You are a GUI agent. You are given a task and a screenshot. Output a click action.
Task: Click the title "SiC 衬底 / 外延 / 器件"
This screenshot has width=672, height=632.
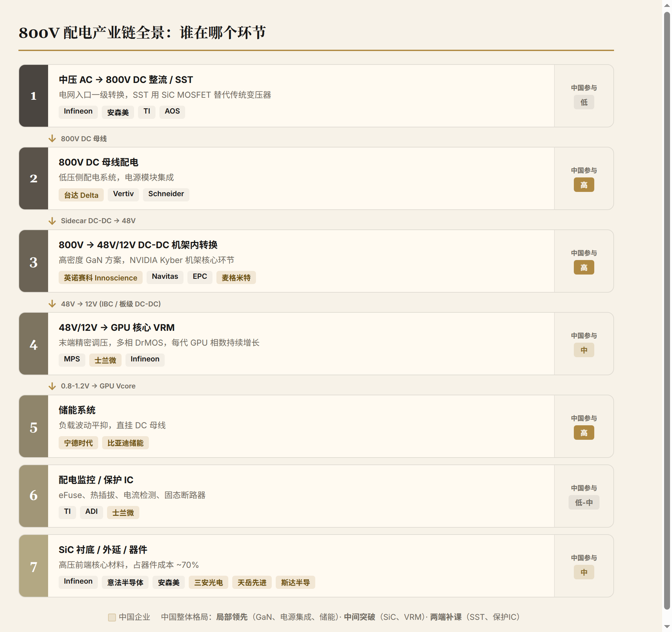point(103,550)
